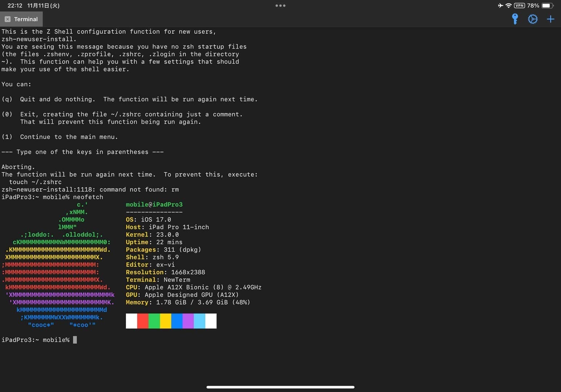Open settings via the gear icon
561x392 pixels.
point(532,19)
